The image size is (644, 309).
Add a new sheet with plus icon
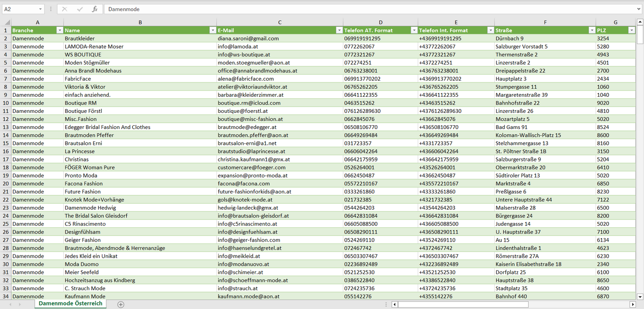tap(121, 305)
